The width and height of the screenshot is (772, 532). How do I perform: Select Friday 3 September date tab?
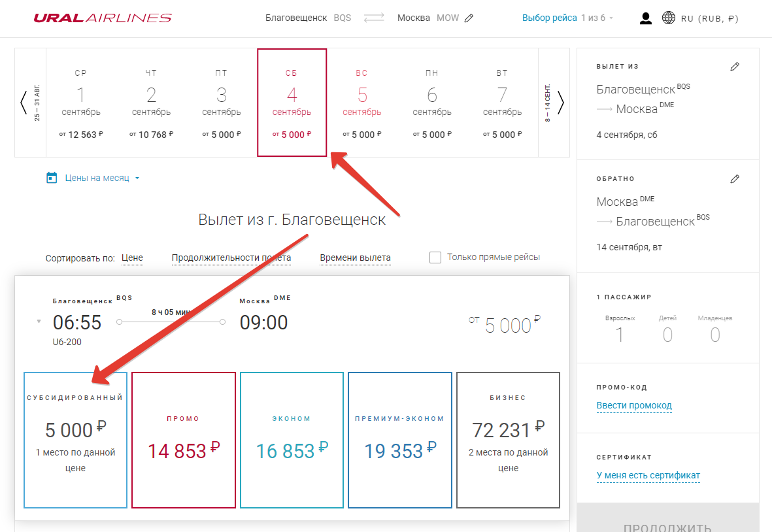[x=222, y=103]
